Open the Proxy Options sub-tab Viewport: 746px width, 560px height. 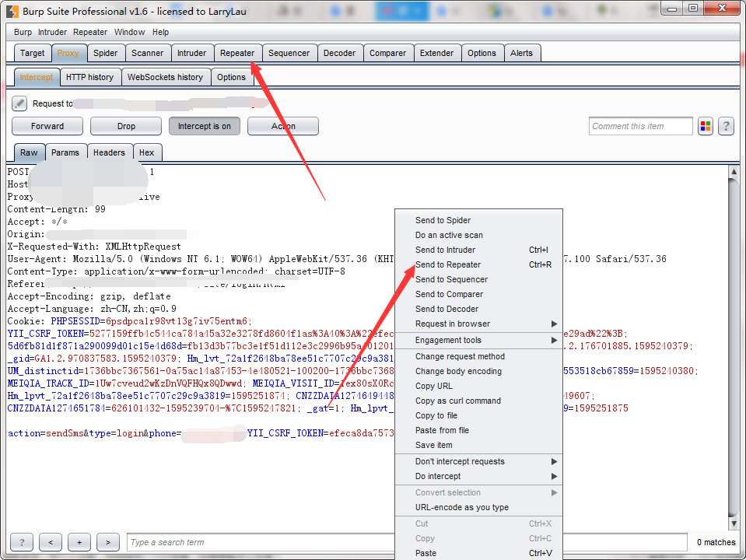pyautogui.click(x=231, y=77)
